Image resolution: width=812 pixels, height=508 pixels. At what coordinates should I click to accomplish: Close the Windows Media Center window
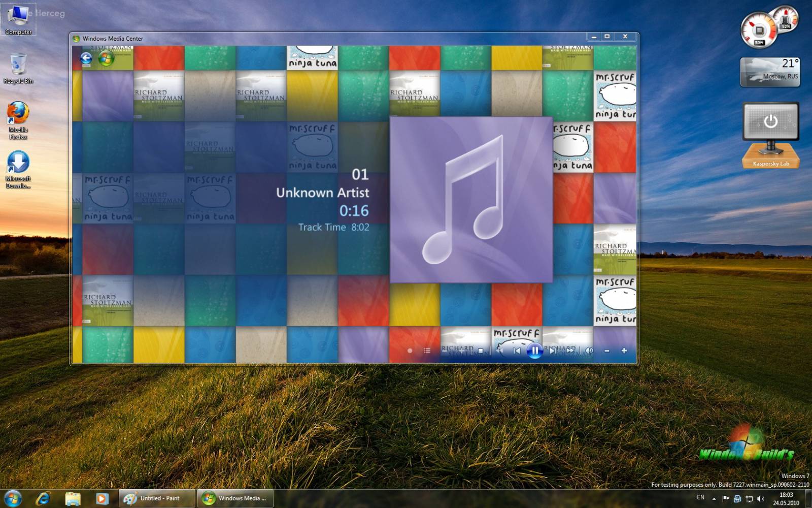(625, 37)
